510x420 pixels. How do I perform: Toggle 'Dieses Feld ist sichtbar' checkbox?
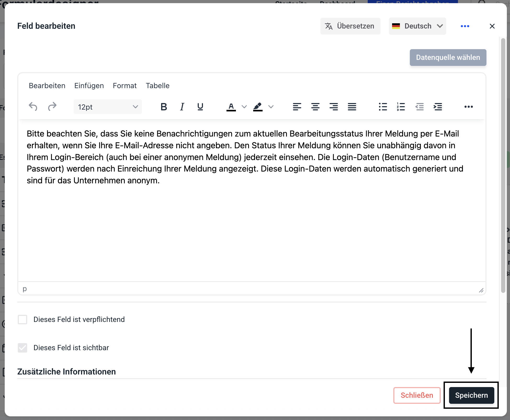click(x=22, y=348)
